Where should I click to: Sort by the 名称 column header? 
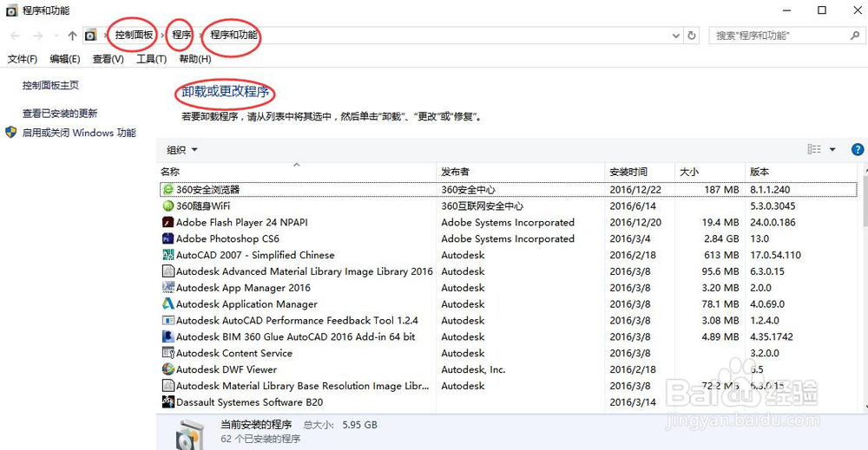tap(297, 172)
